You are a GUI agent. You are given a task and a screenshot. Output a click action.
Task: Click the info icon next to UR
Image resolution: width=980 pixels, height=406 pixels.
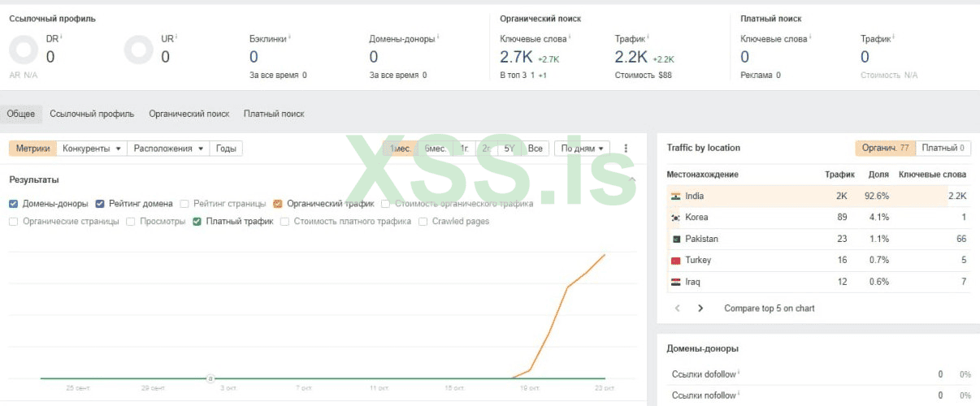pyautogui.click(x=176, y=37)
